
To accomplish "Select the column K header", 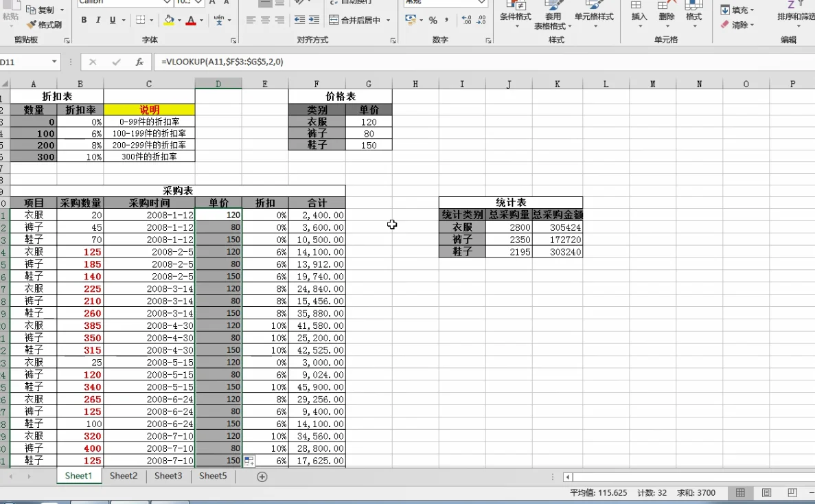I will point(558,84).
